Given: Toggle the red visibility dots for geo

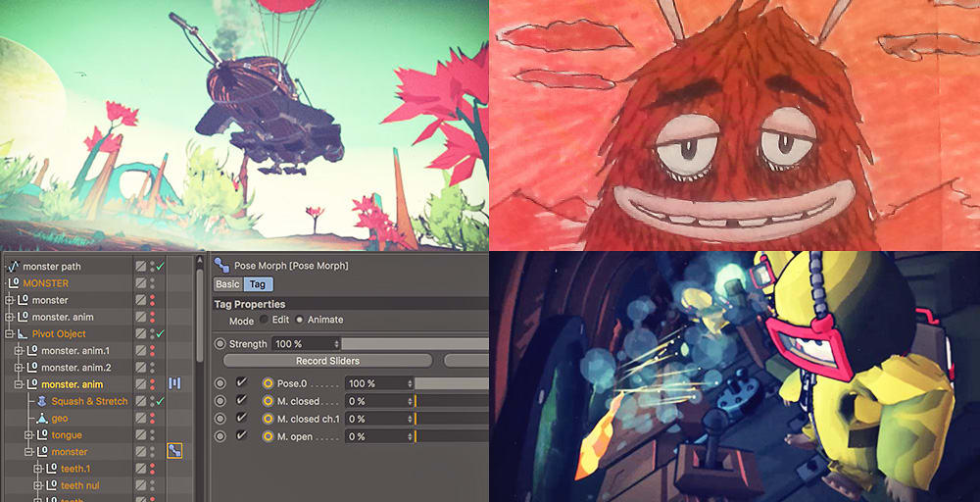Looking at the screenshot, I should pos(152,419).
